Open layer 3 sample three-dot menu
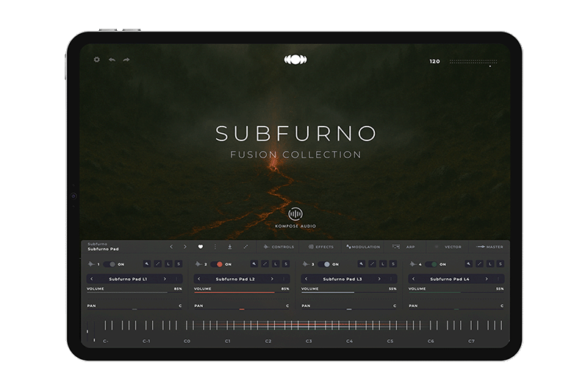The height and width of the screenshot is (390, 588). (x=391, y=279)
